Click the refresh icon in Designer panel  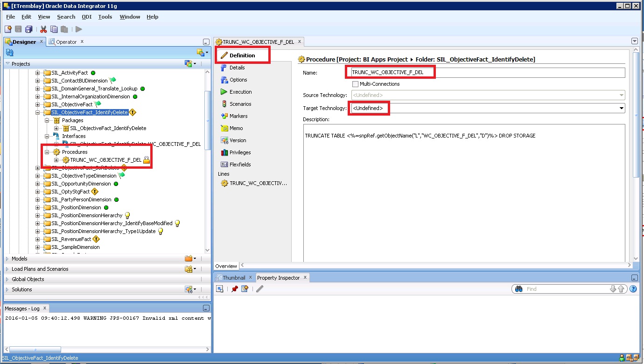coord(9,52)
